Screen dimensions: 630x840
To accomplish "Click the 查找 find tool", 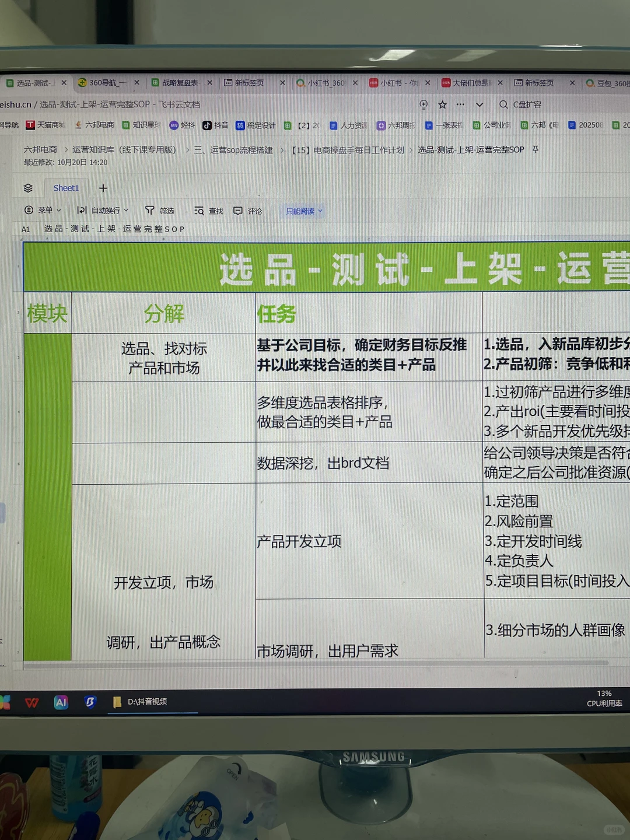I will tap(209, 211).
